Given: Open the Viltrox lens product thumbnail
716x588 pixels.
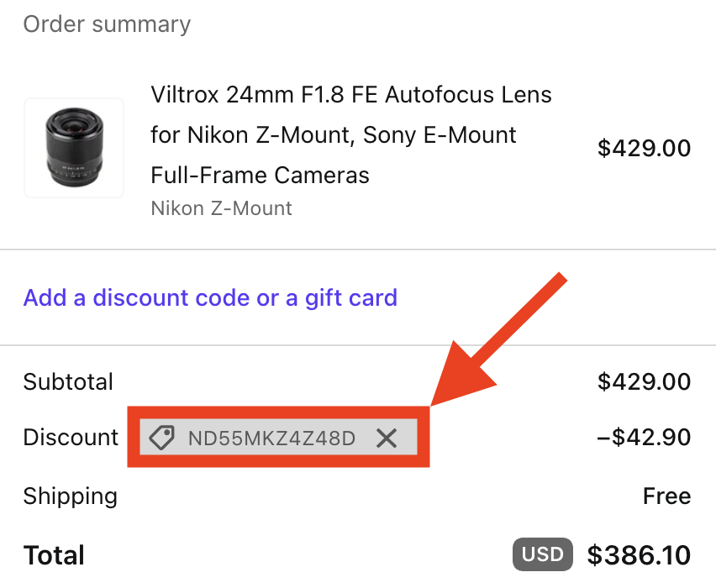Looking at the screenshot, I should coord(74,148).
